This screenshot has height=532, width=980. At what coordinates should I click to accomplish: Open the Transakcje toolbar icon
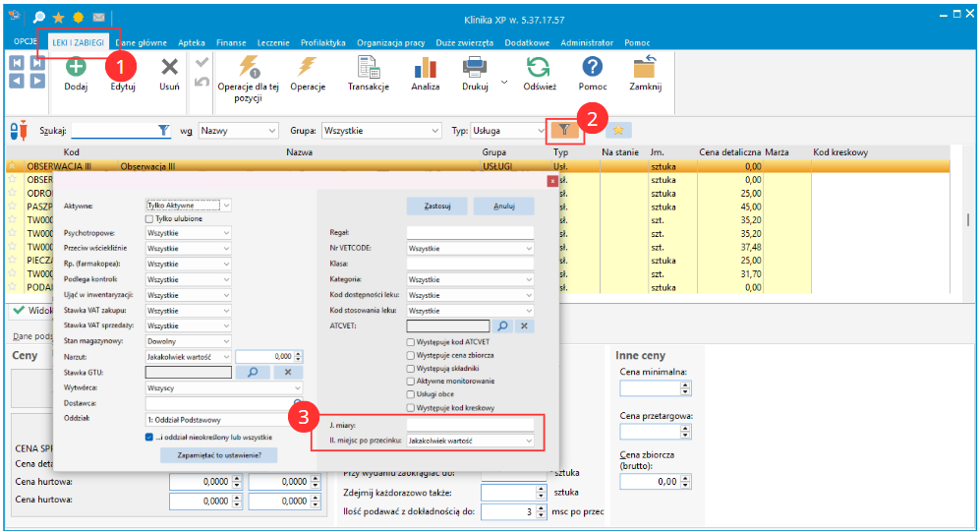point(368,68)
